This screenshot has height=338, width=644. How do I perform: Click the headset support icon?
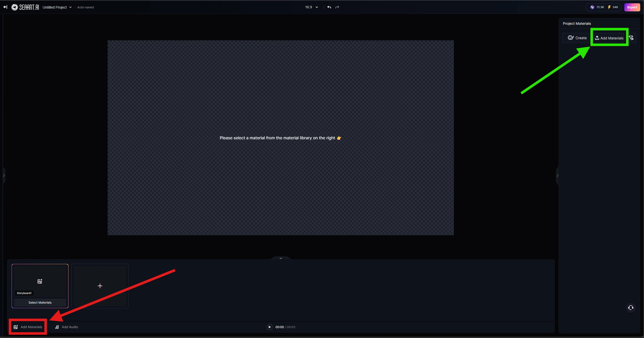pos(631,308)
